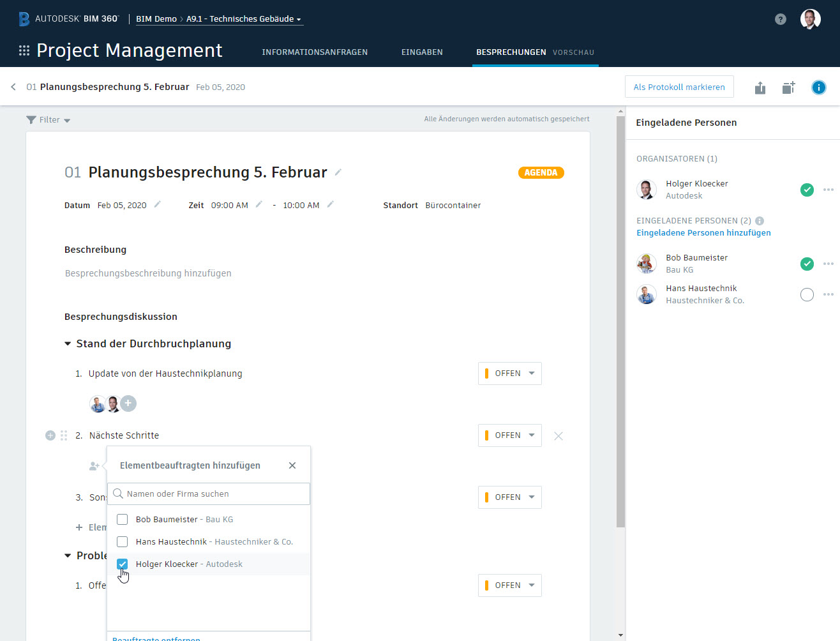
Task: Collapse the Stand der Durchbruchplanung section
Action: tap(68, 344)
